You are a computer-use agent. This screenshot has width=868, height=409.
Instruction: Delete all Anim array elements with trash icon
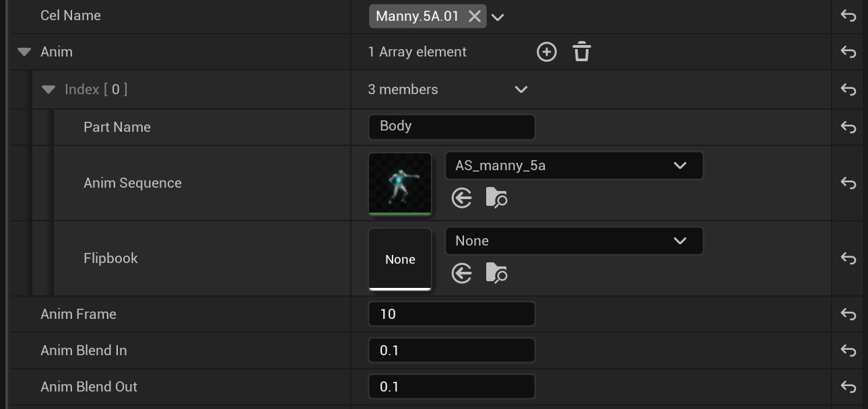pyautogui.click(x=581, y=51)
